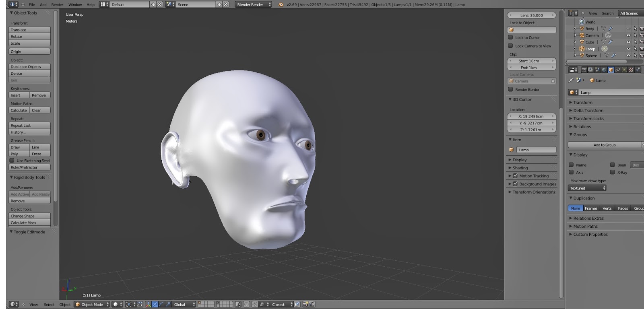Open the Render properties tab camera icon
This screenshot has width=644, height=309.
click(x=584, y=70)
